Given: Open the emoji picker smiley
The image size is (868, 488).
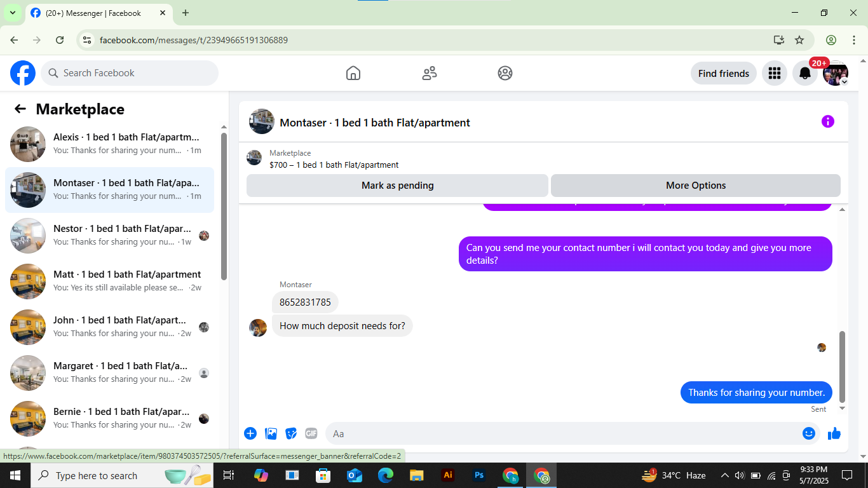Looking at the screenshot, I should 809,433.
